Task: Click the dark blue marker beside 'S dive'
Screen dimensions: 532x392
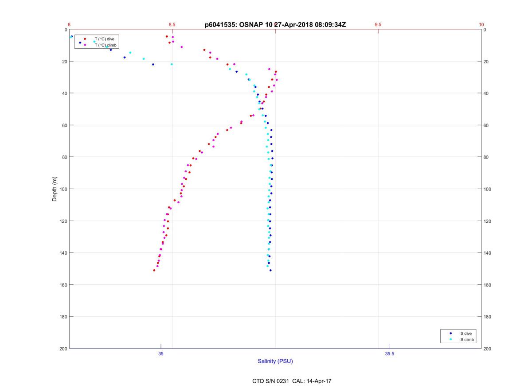Action: (x=450, y=333)
